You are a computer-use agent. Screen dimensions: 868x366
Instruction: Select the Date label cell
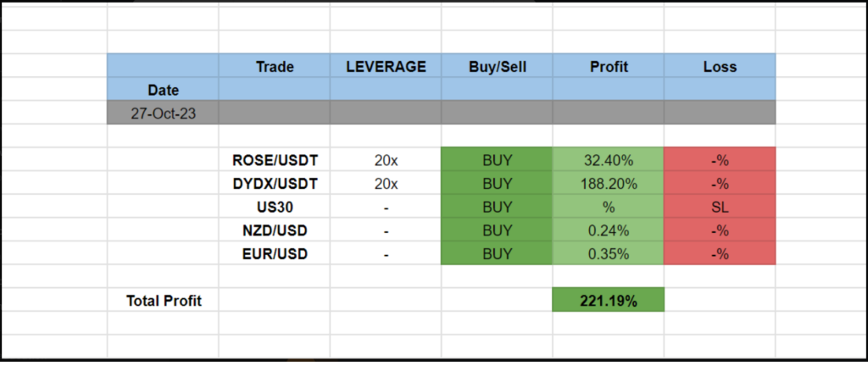(x=163, y=89)
